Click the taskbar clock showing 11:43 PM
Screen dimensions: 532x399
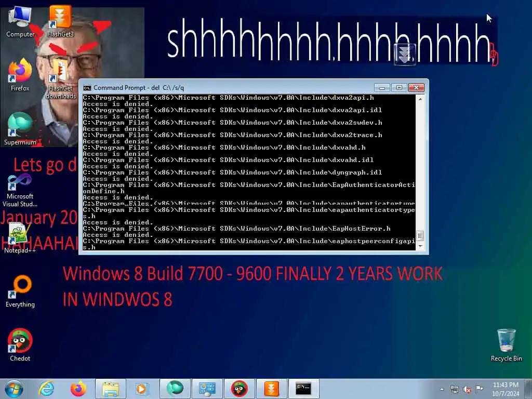click(506, 389)
